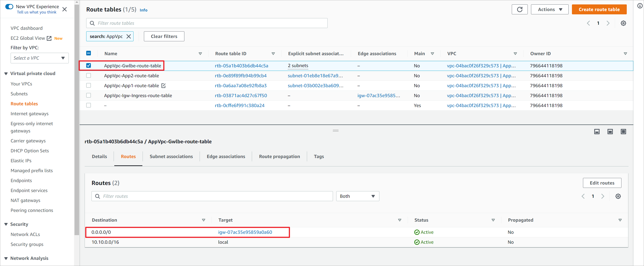Image resolution: width=644 pixels, height=266 pixels.
Task: Switch to the Details tab
Action: coord(99,157)
